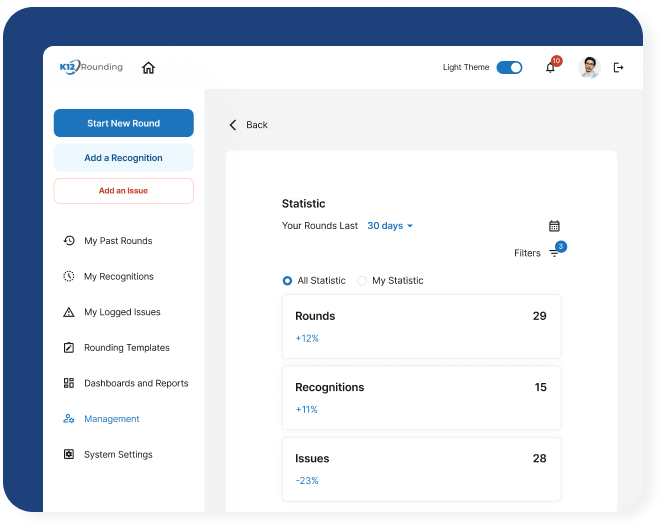Open Rounding Templates in sidebar
Screen dimensions: 666x531
point(126,348)
